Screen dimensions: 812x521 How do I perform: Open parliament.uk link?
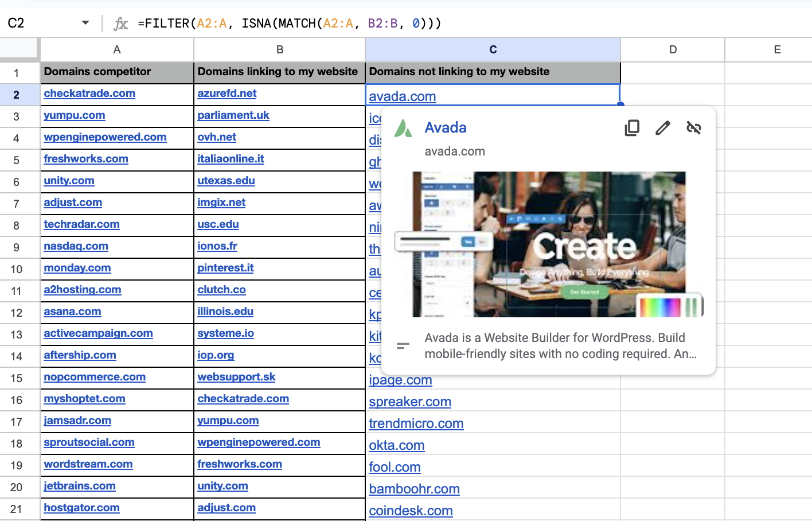[233, 115]
